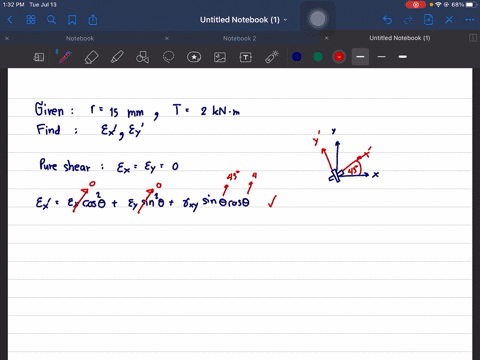Select the Untitled Notebook (1) tab

click(400, 38)
